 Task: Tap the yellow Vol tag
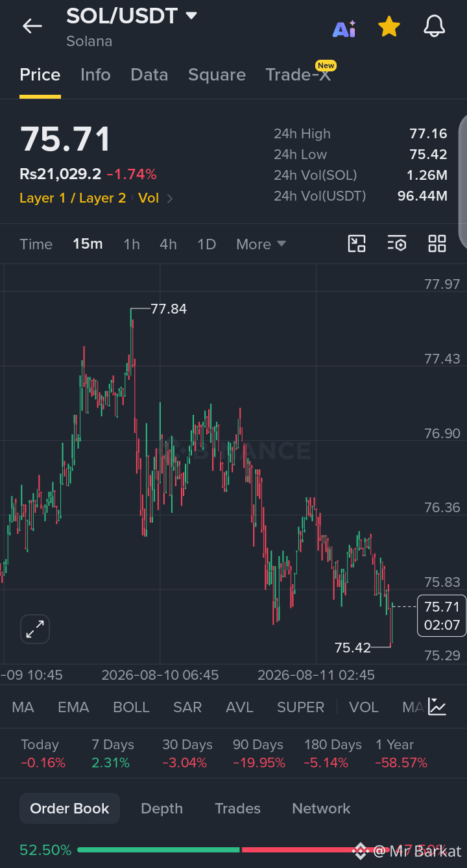coord(149,198)
